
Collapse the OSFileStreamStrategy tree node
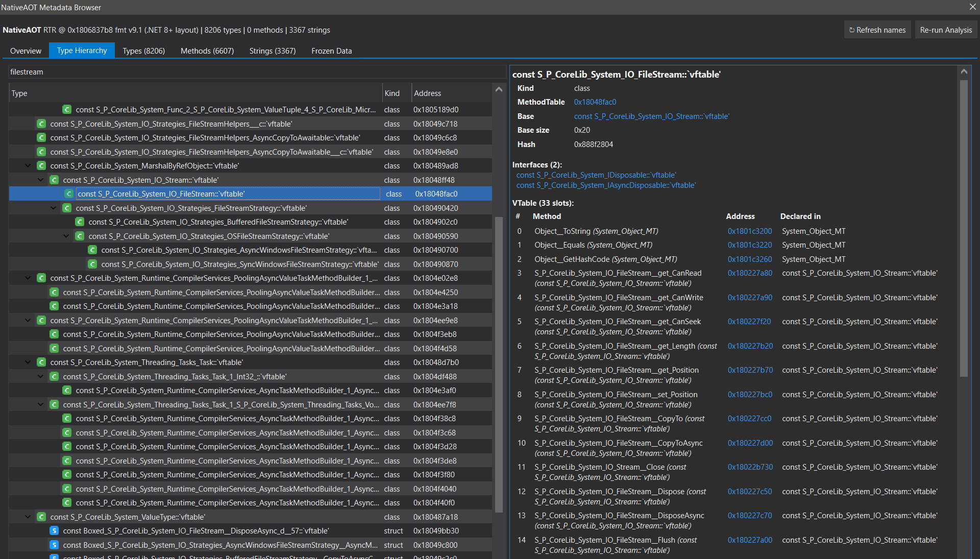click(66, 236)
